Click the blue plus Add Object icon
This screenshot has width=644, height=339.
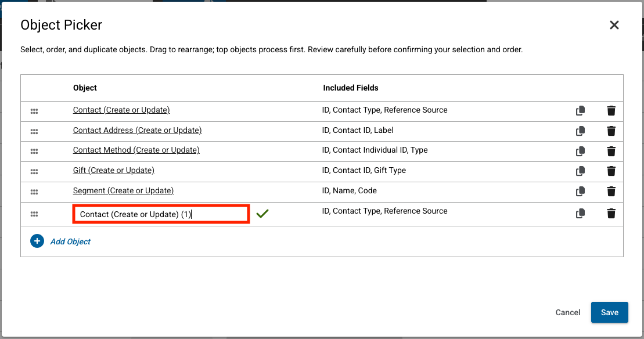(37, 241)
